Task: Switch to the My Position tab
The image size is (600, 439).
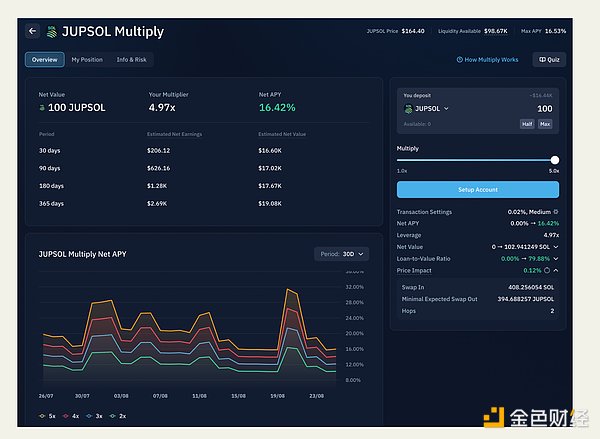Action: point(86,60)
